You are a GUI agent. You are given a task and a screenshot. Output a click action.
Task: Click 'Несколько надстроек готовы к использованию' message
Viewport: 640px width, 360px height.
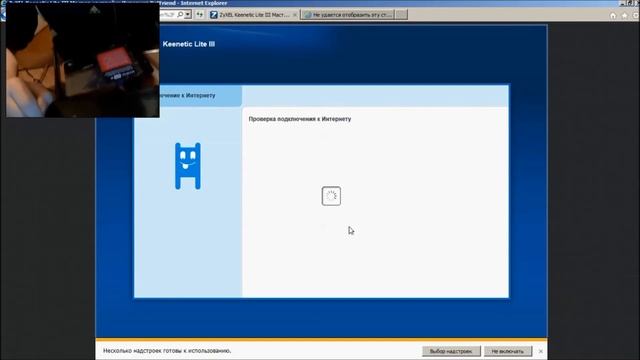coord(167,351)
